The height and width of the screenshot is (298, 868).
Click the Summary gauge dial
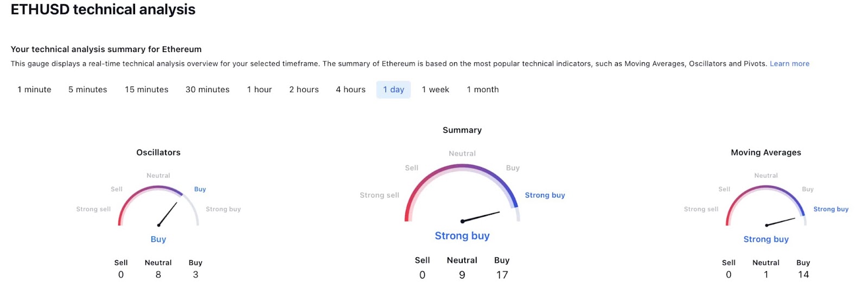(462, 193)
